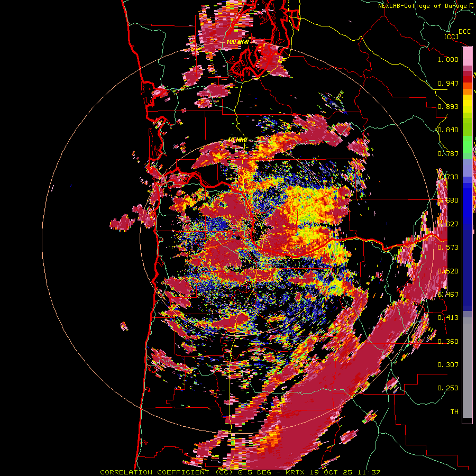Click the black KRTX radar site dot
Viewport: 476px width, 476px height.
click(237, 239)
